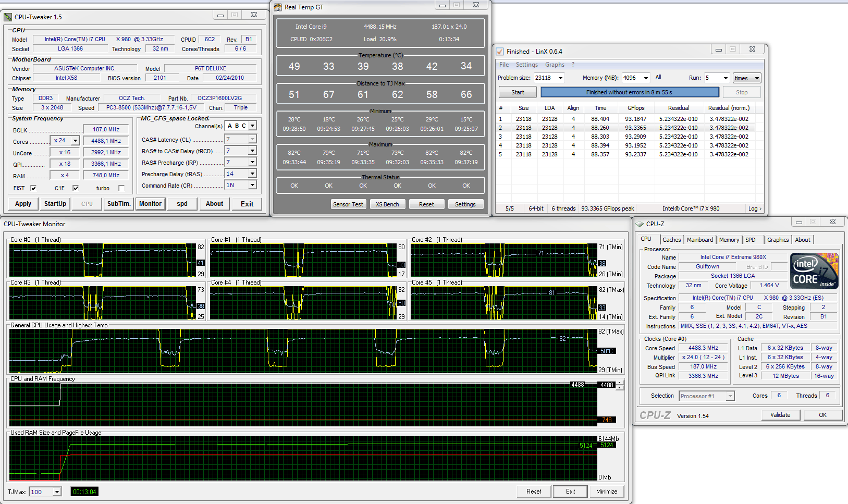Click the LinX Log link
This screenshot has width=848, height=504.
pyautogui.click(x=755, y=208)
